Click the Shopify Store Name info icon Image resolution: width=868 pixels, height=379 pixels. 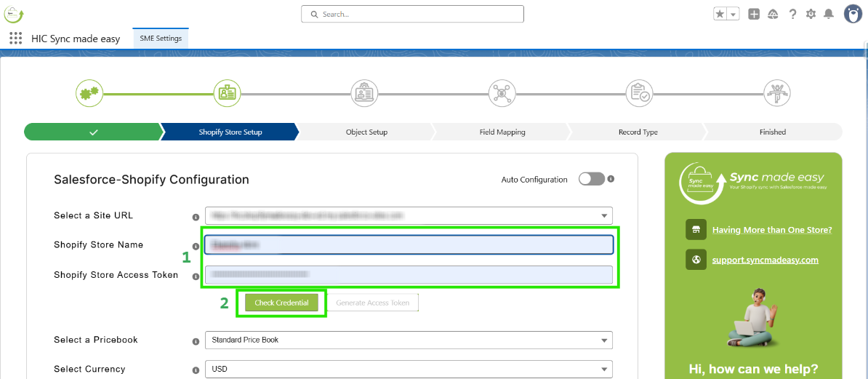196,247
